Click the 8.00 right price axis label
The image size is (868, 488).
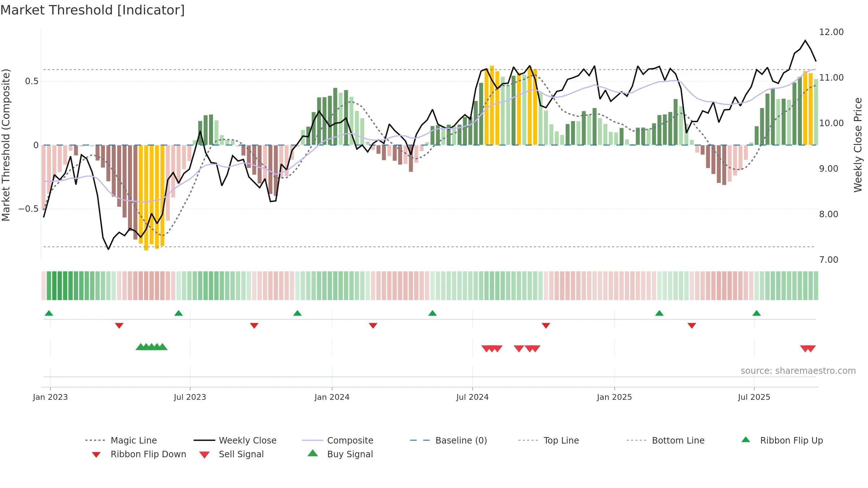[x=829, y=214]
